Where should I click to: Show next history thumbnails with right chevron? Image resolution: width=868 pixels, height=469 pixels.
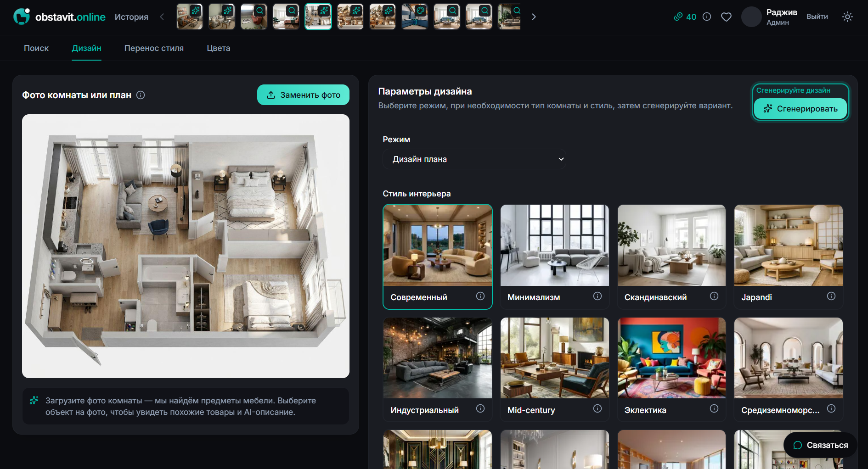[534, 17]
